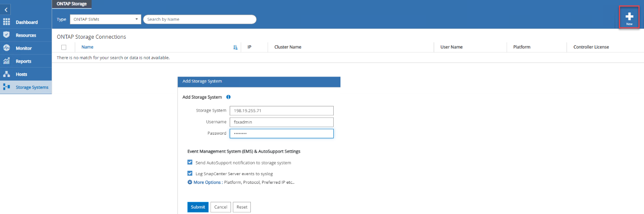This screenshot has width=644, height=214.
Task: Edit the Storage System IP field
Action: pyautogui.click(x=281, y=111)
